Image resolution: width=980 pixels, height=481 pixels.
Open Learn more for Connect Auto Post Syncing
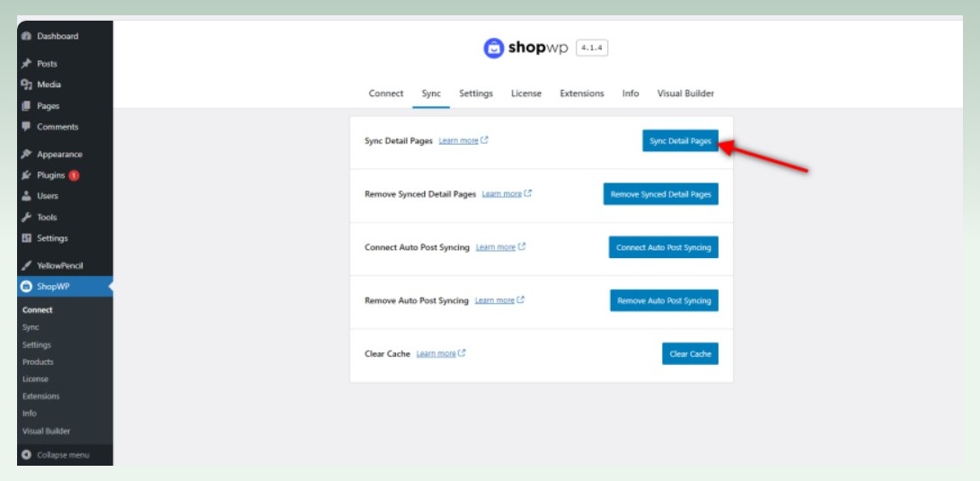(496, 247)
